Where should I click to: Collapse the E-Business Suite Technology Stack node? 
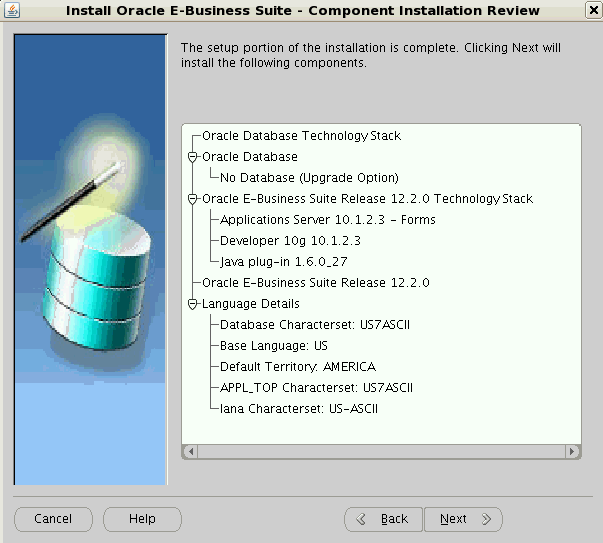[193, 199]
